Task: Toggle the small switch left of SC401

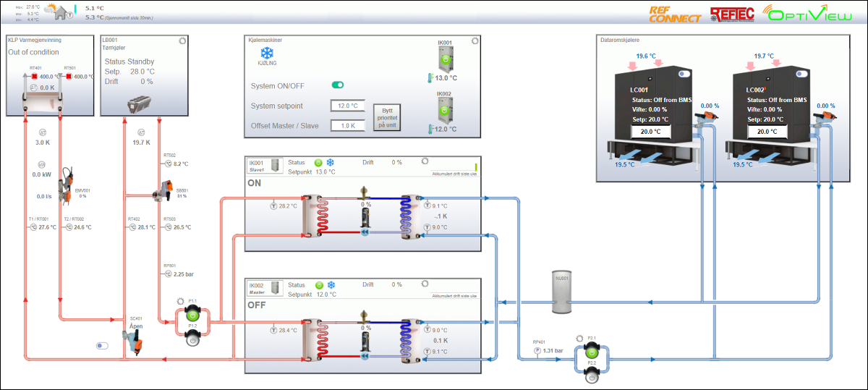Action: click(x=102, y=346)
